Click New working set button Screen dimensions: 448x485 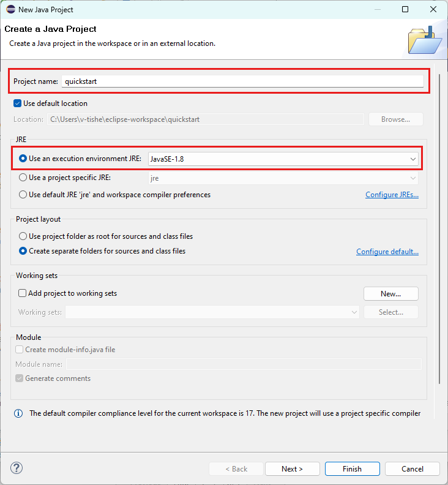[391, 293]
